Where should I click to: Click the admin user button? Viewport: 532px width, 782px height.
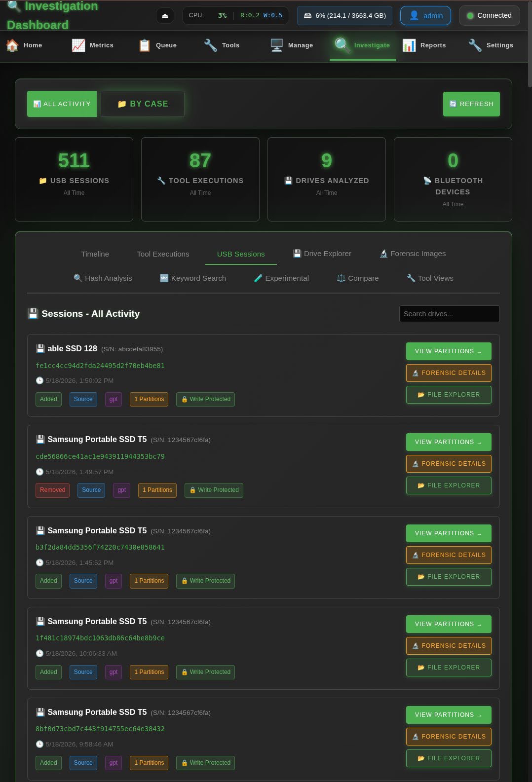click(425, 16)
